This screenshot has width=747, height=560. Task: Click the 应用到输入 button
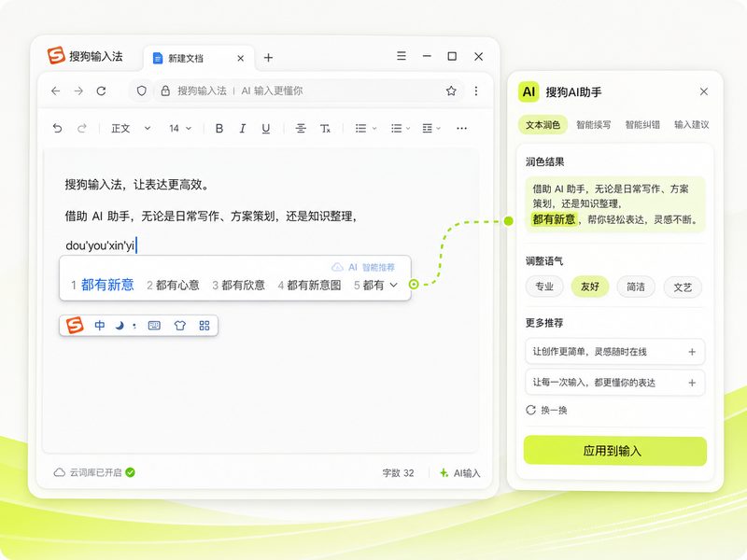(x=615, y=451)
